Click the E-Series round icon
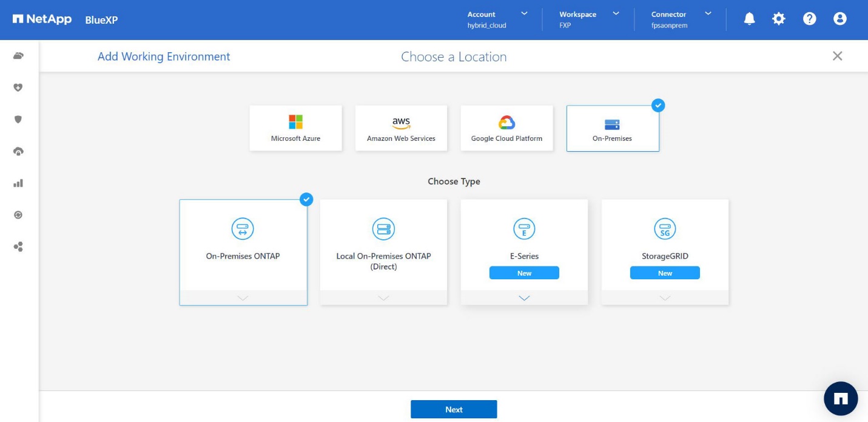 (524, 229)
